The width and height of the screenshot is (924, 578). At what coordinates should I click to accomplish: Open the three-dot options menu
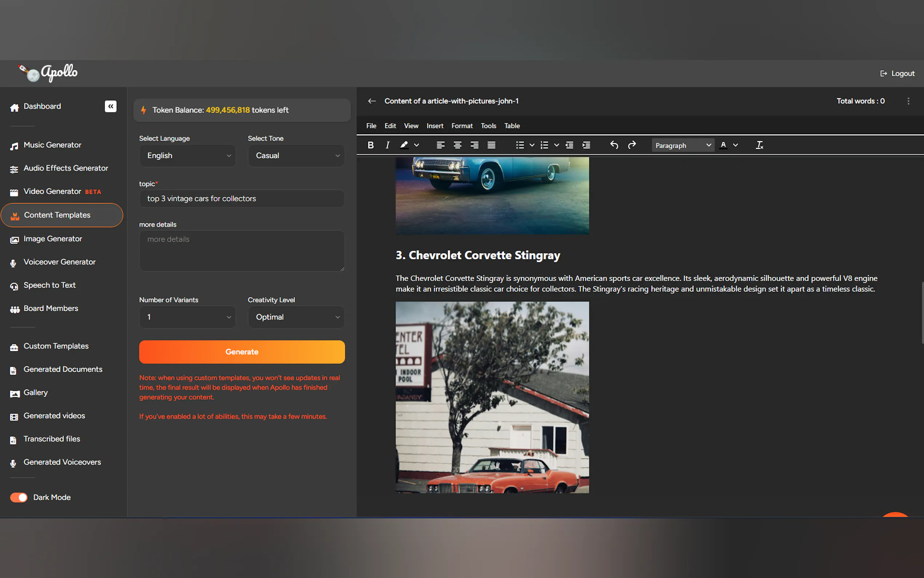[x=908, y=101]
